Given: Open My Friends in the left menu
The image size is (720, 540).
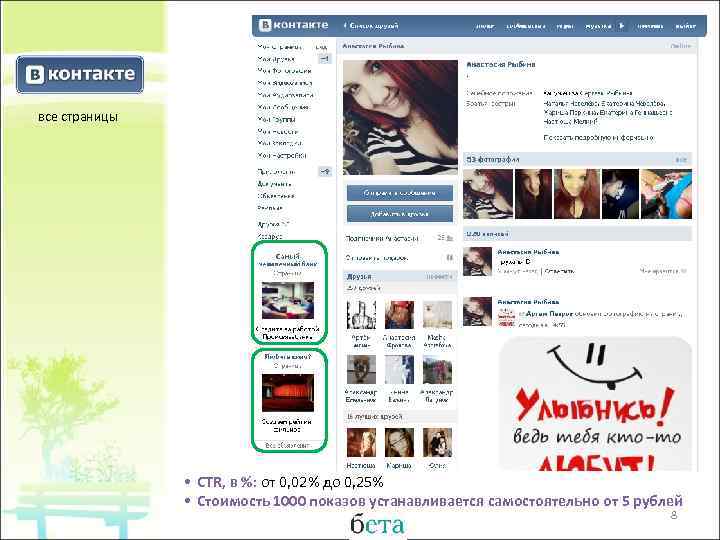Looking at the screenshot, I should click(x=276, y=59).
